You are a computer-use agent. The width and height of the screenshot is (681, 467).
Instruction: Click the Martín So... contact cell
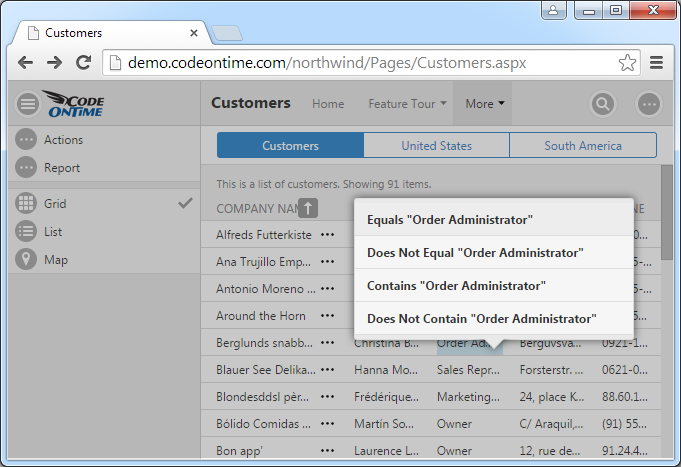tap(384, 424)
